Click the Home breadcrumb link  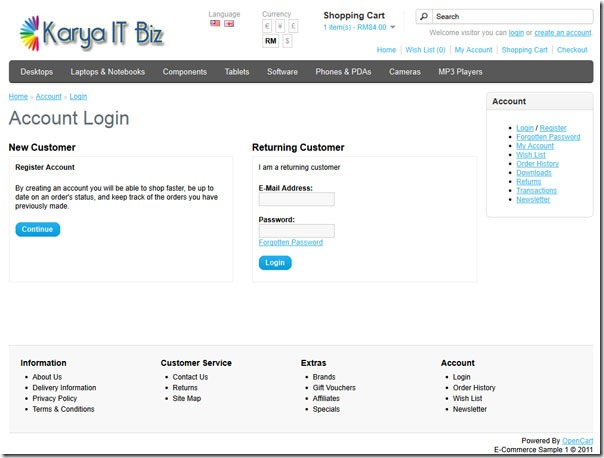tap(18, 96)
